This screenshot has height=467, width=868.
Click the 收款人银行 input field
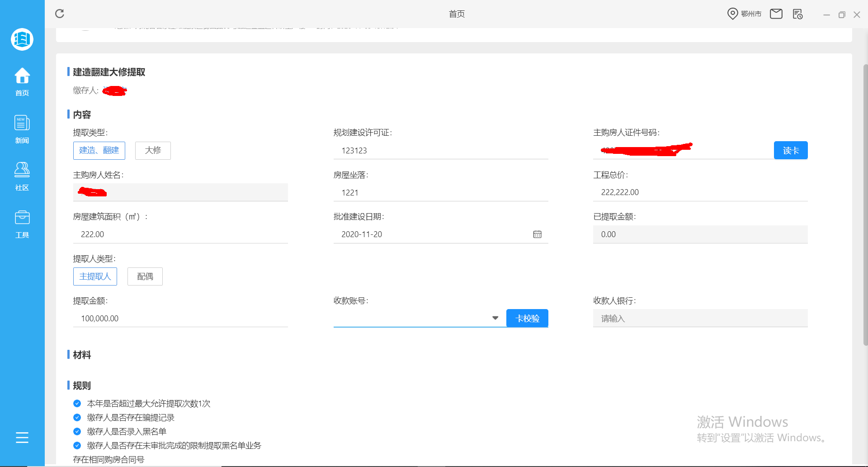700,318
